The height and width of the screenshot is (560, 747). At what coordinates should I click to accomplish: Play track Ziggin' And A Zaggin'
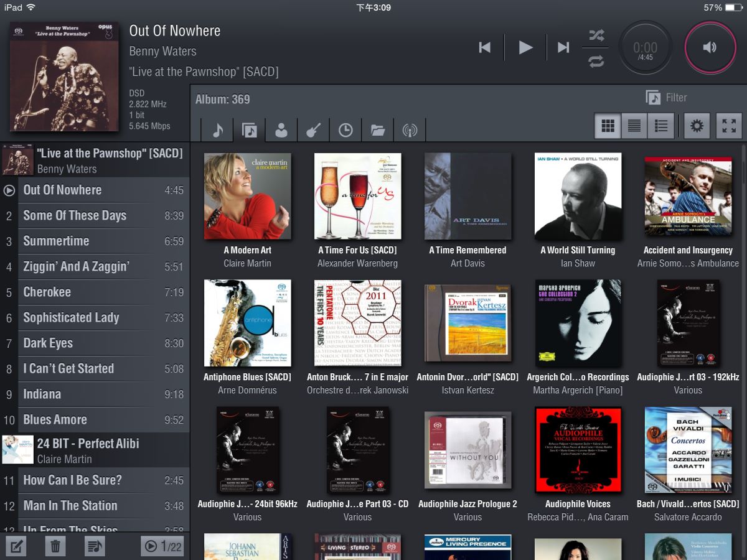pyautogui.click(x=95, y=266)
